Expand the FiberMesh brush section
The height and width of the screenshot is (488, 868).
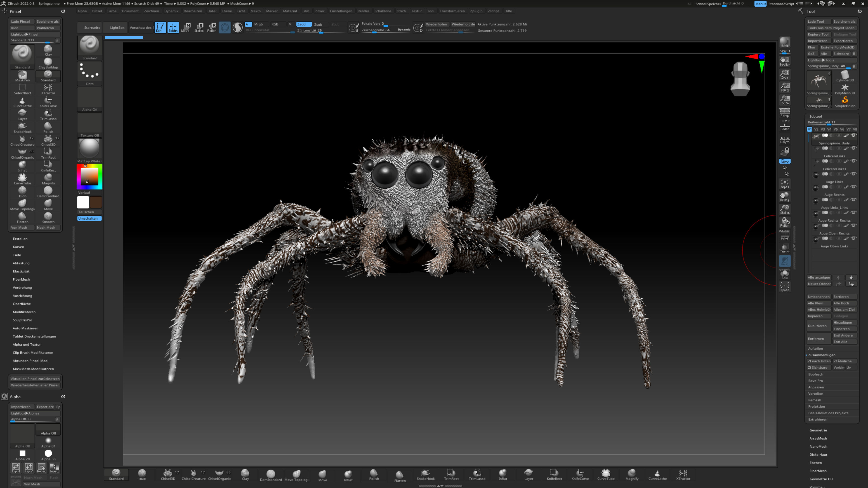tap(21, 279)
